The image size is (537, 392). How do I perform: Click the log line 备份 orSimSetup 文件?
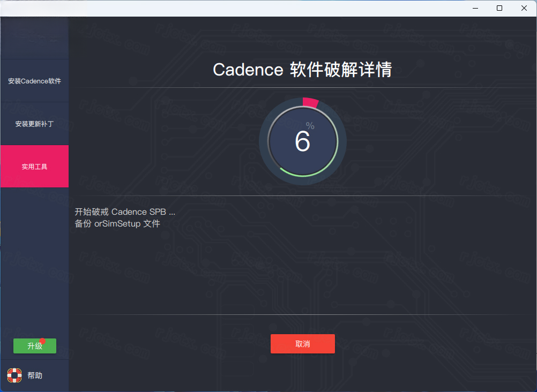[117, 223]
